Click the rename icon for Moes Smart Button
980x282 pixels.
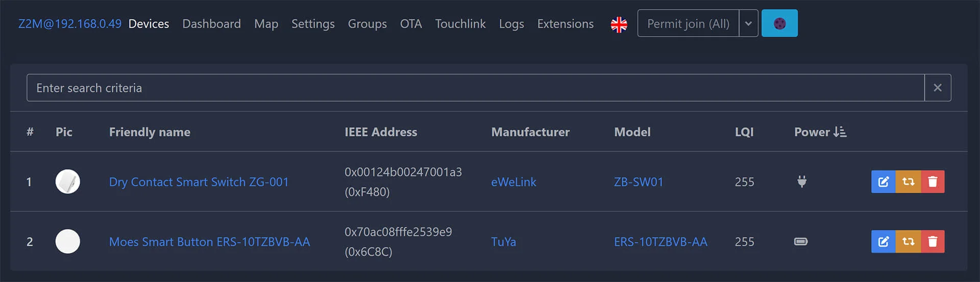883,242
